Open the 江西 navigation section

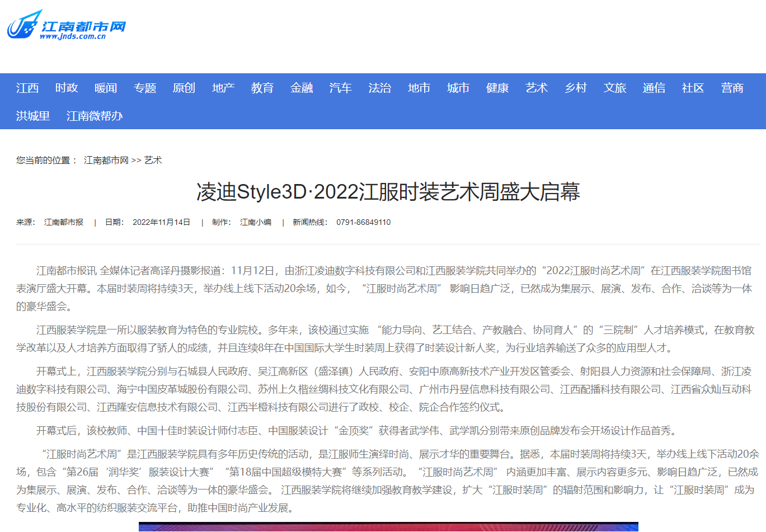tap(27, 88)
